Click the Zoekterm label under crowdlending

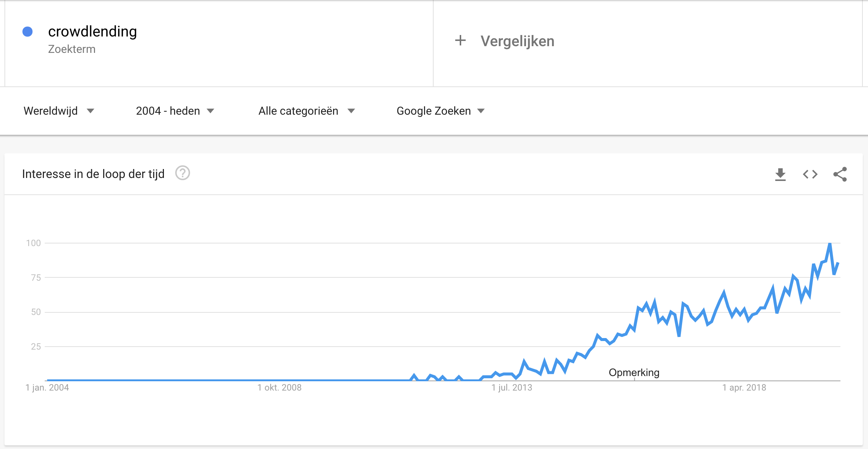pyautogui.click(x=72, y=49)
